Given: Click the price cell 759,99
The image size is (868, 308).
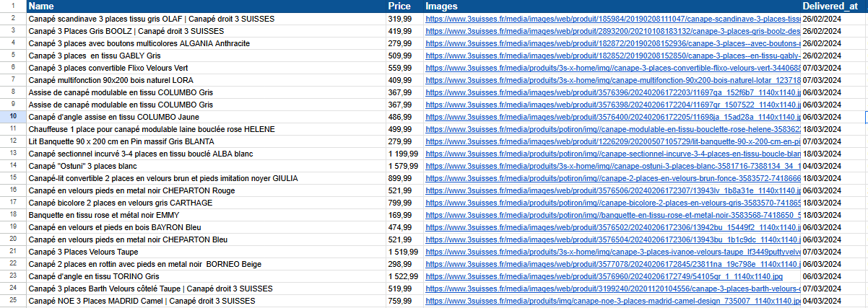Looking at the screenshot, I should pos(404,301).
